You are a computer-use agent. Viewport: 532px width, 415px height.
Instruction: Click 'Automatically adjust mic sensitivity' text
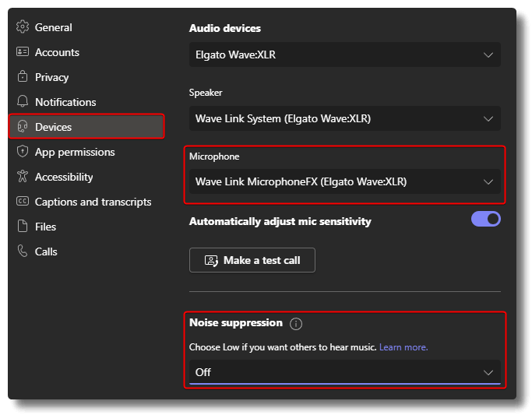280,221
